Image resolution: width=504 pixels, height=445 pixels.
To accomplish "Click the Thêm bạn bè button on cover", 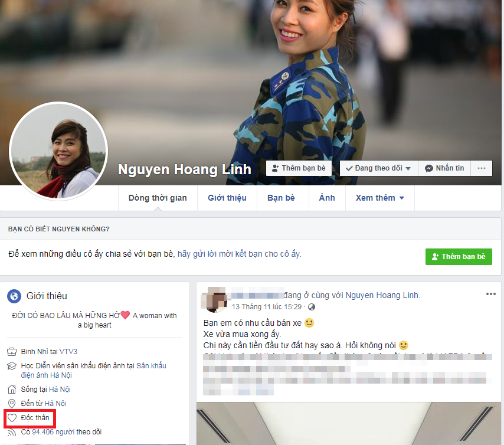I will (x=299, y=168).
